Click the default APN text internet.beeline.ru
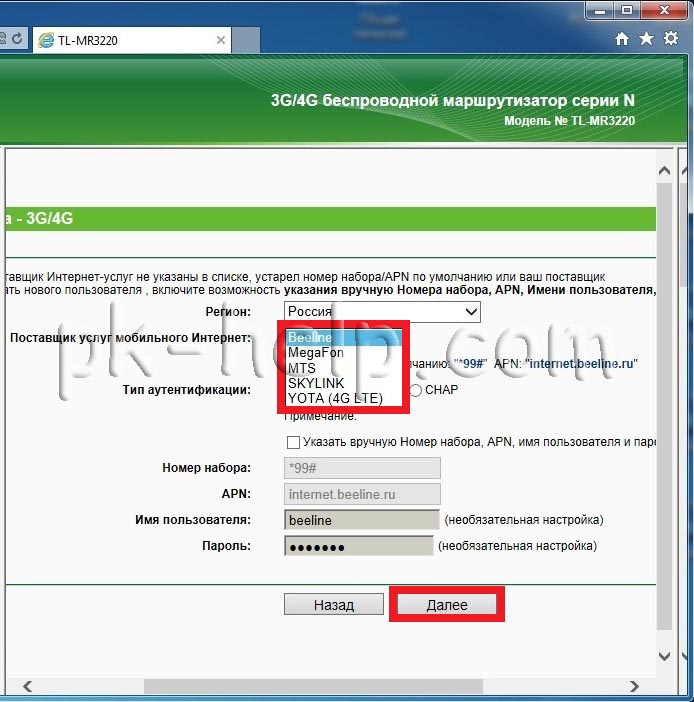This screenshot has width=694, height=702. pos(582,364)
